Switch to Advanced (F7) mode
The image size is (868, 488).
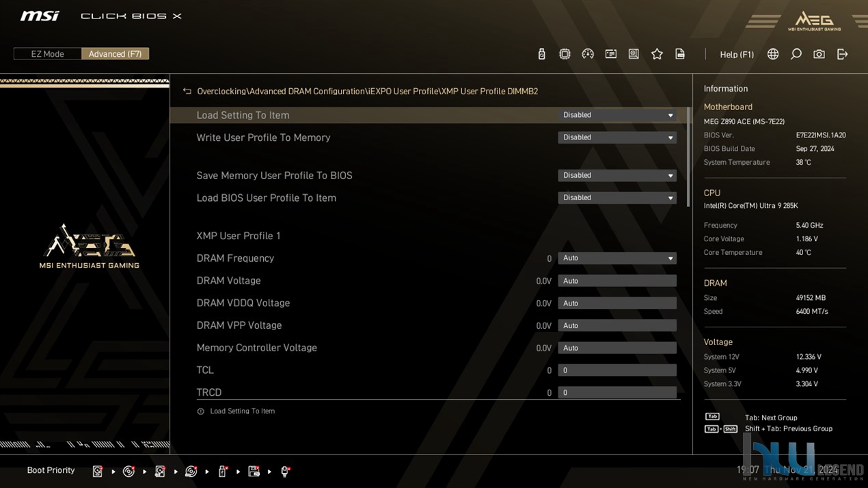[x=115, y=54]
